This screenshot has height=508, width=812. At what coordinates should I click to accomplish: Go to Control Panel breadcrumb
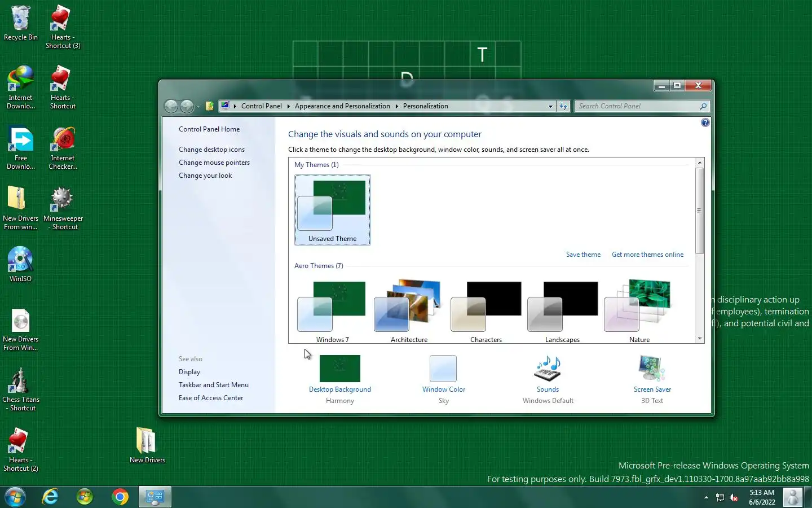(x=262, y=106)
